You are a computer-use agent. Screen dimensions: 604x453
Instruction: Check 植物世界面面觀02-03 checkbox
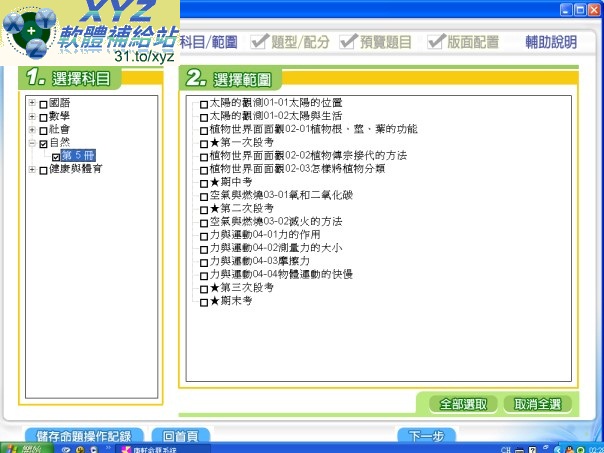point(204,170)
